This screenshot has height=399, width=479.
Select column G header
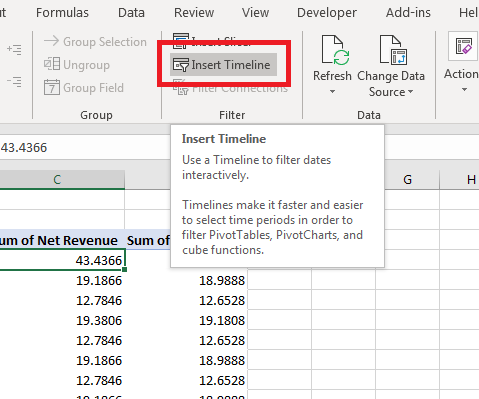click(408, 180)
